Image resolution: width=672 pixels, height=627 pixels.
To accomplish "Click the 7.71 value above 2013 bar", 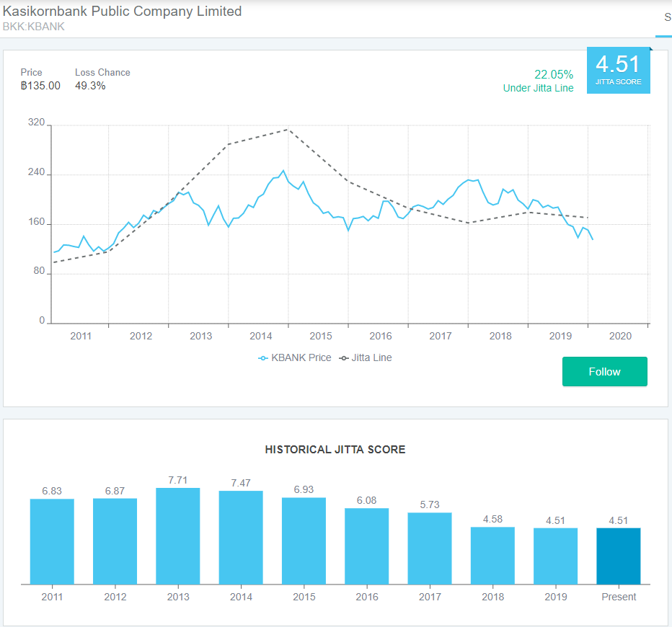I will point(178,480).
